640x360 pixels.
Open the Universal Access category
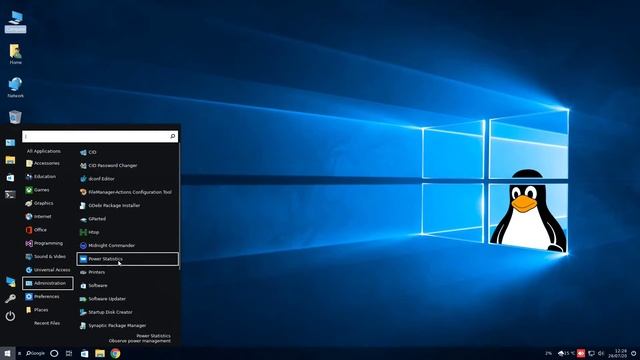[x=48, y=270]
